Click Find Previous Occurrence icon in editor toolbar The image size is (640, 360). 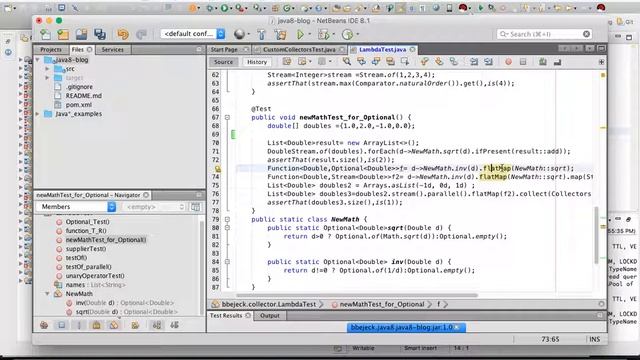pyautogui.click(x=361, y=62)
